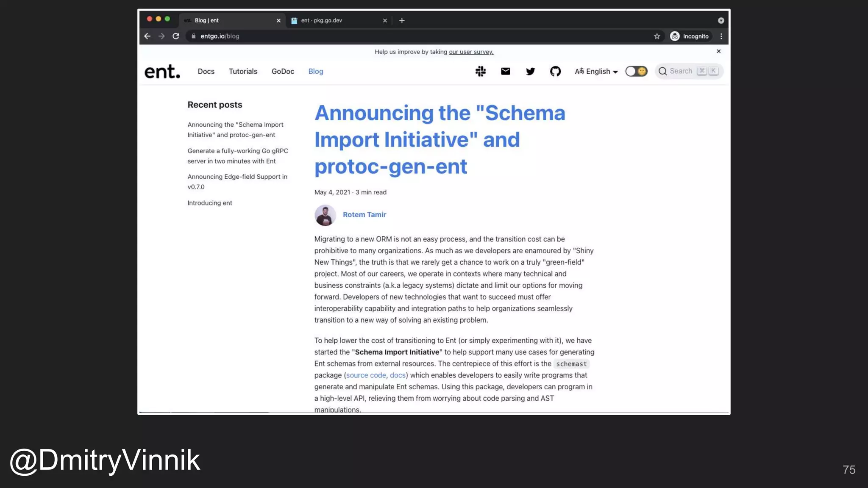Click the Search input box
This screenshot has width=868, height=488.
[682, 71]
